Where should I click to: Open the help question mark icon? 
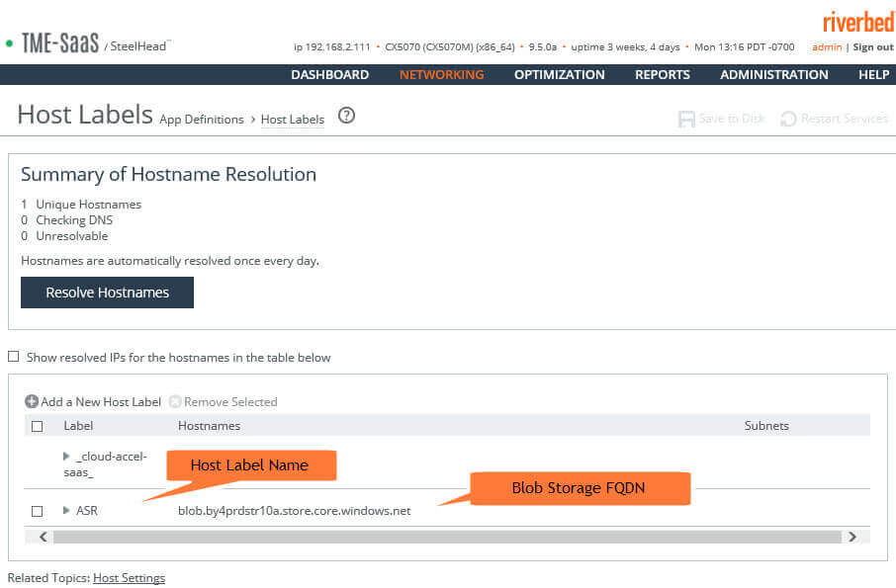pos(346,116)
